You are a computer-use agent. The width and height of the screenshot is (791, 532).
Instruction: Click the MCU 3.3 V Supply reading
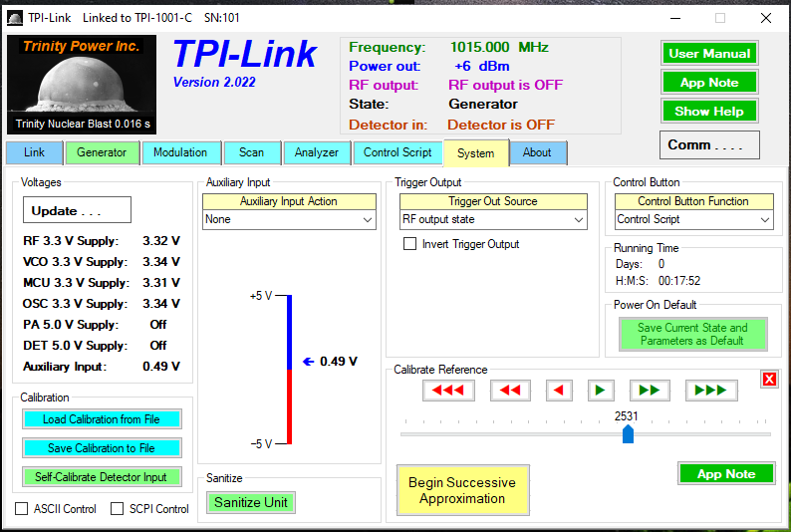click(x=161, y=283)
